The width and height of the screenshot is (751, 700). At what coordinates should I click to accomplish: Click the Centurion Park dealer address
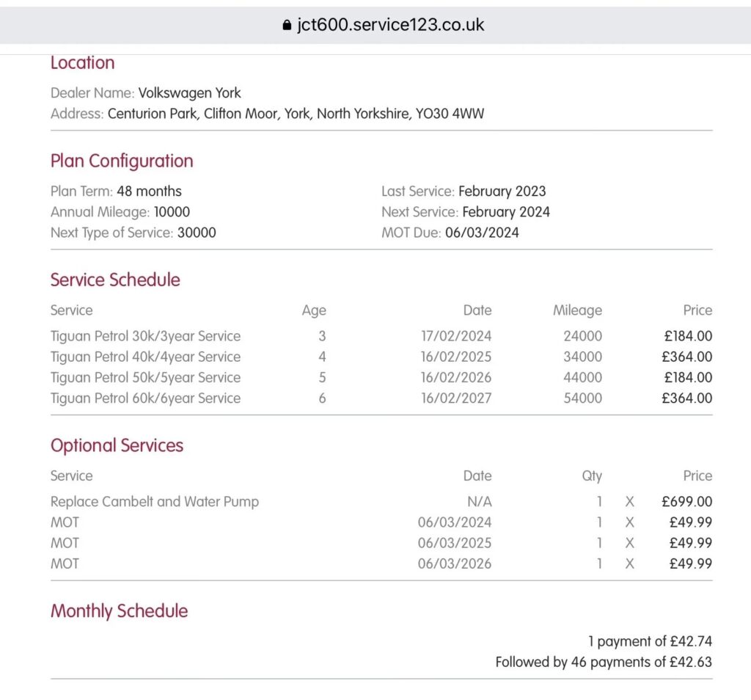click(x=296, y=114)
